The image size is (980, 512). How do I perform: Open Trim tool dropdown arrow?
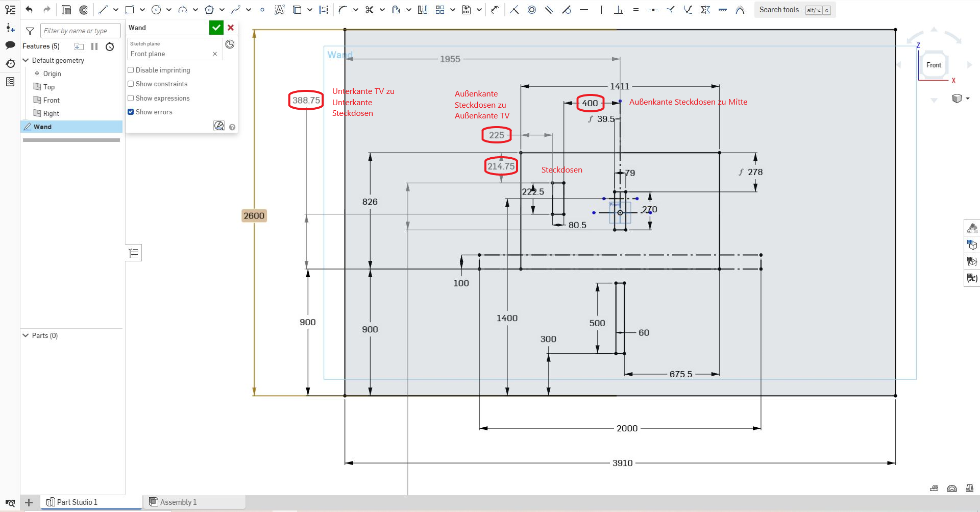pyautogui.click(x=382, y=10)
